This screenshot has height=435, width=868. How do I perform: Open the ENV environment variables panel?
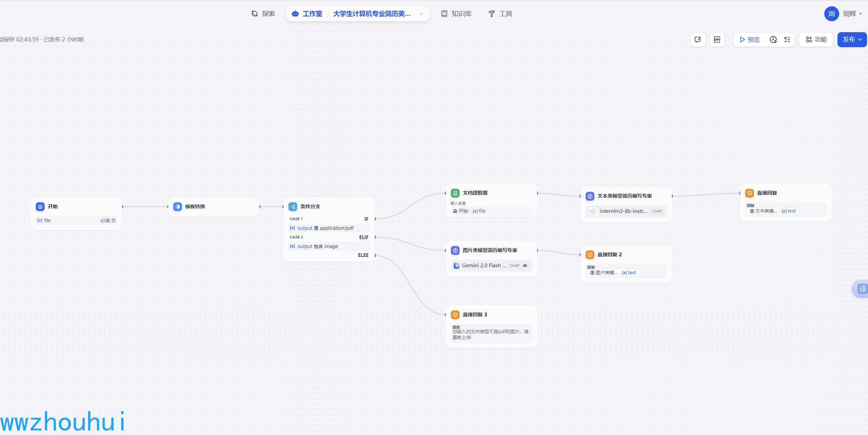coord(717,40)
